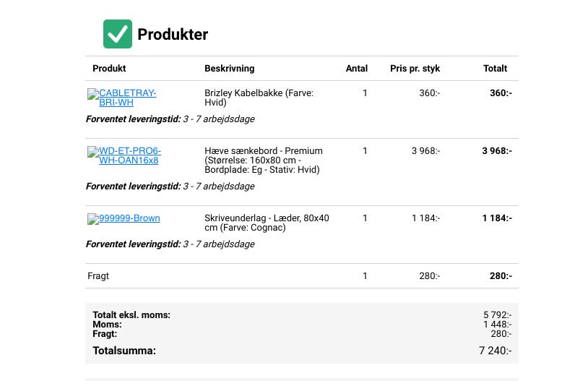This screenshot has width=588, height=381.
Task: Click the broken image icon for WD-ET-PRO6
Action: click(92, 152)
